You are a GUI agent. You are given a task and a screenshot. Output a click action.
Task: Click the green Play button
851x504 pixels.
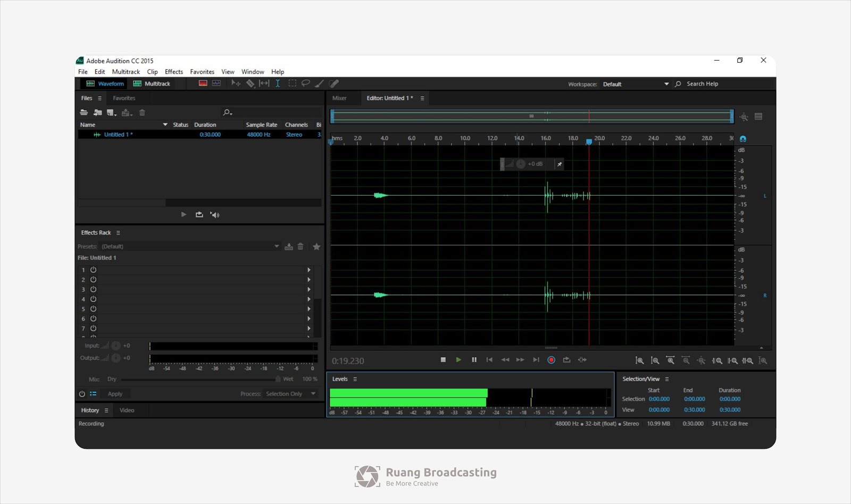point(458,360)
